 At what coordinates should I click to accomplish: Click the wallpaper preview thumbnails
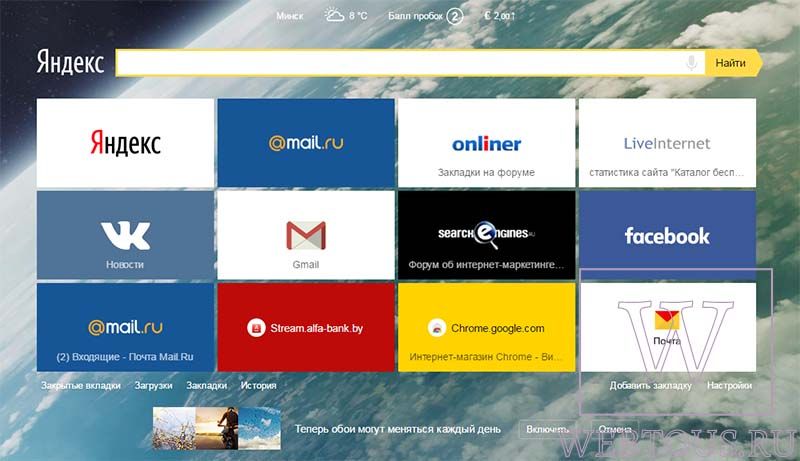pos(217,428)
